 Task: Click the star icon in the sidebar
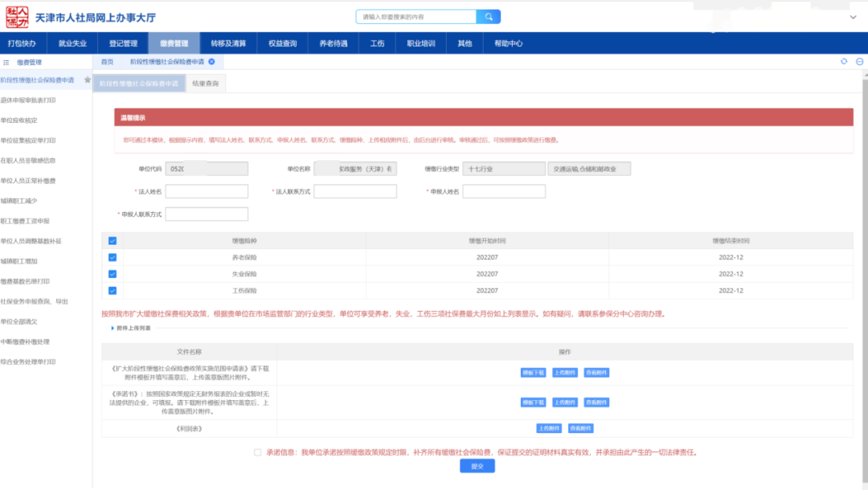tap(88, 80)
